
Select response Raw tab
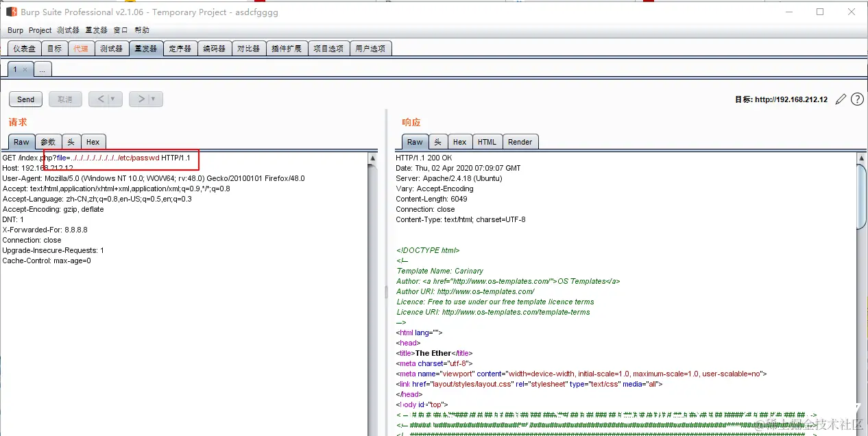pyautogui.click(x=415, y=142)
